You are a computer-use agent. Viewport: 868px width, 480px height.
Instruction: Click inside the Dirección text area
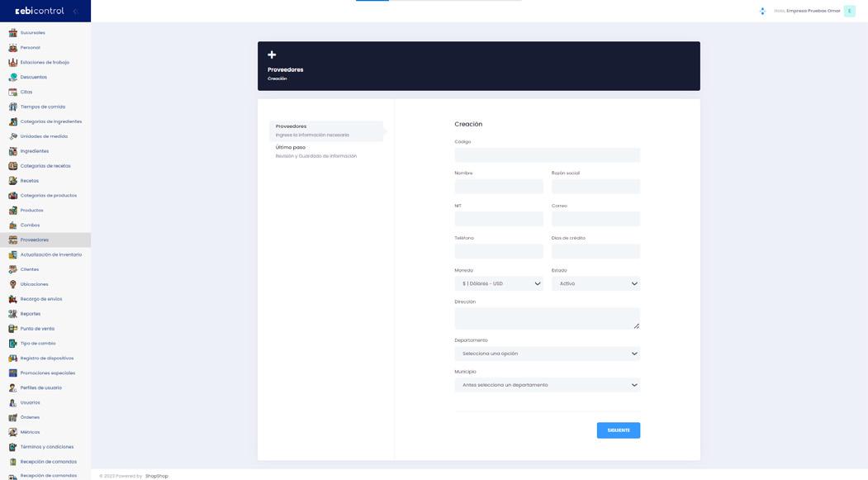548,318
